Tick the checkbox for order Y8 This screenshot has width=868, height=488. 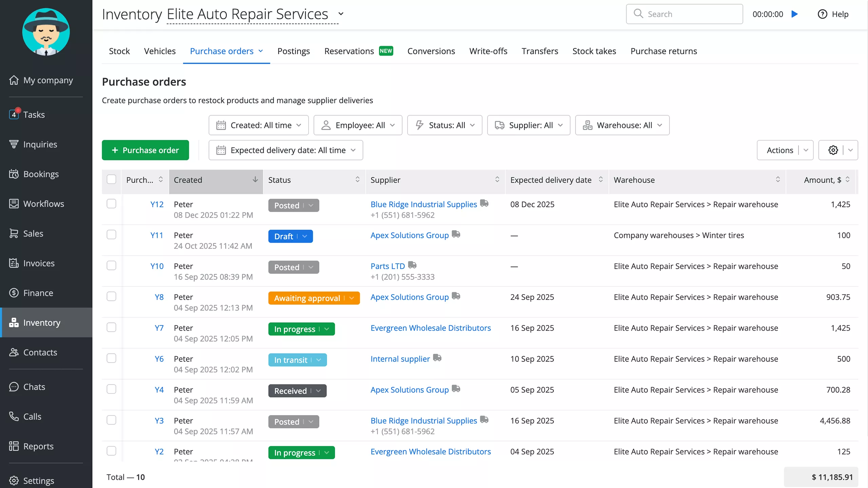click(111, 296)
